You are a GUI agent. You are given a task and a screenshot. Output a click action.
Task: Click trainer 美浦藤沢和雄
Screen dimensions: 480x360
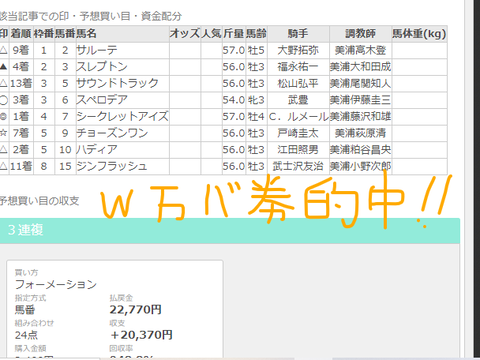(x=360, y=116)
